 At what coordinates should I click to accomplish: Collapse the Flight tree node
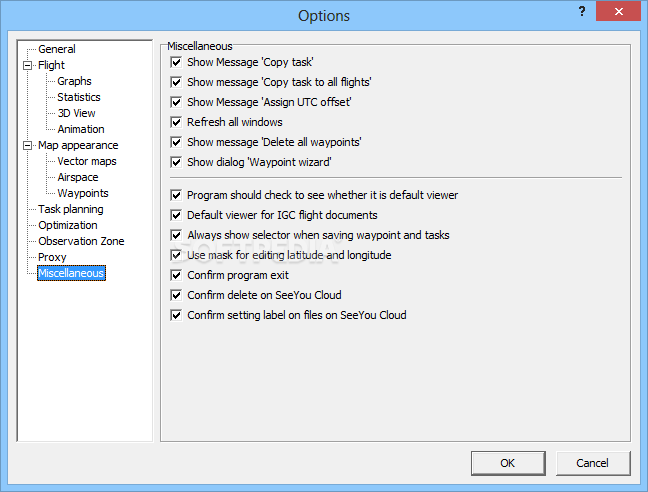[28, 65]
